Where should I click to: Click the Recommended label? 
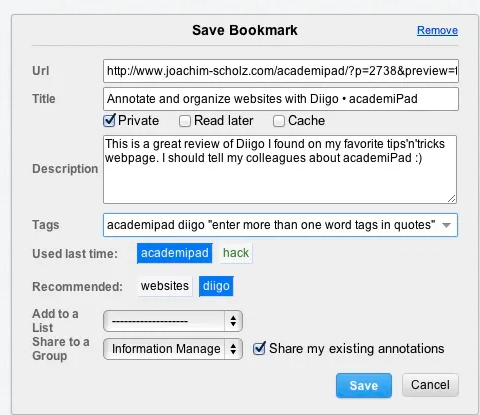point(77,287)
